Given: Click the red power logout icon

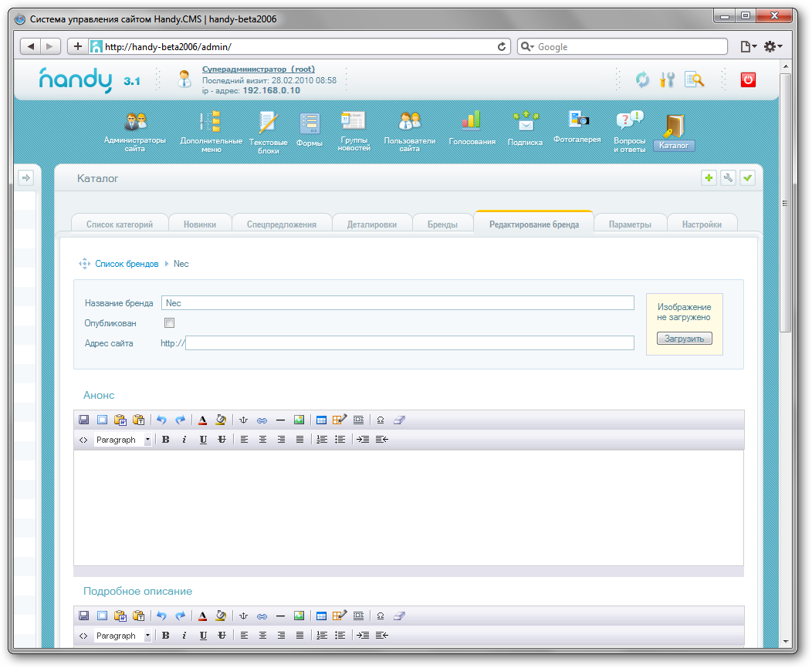Looking at the screenshot, I should tap(747, 79).
